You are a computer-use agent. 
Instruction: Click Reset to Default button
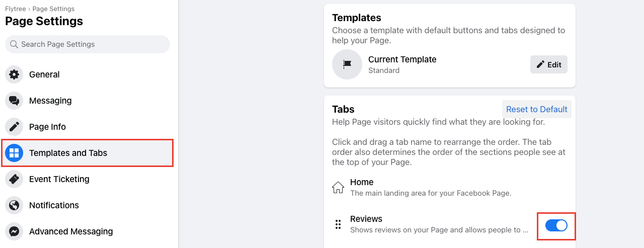pos(537,109)
